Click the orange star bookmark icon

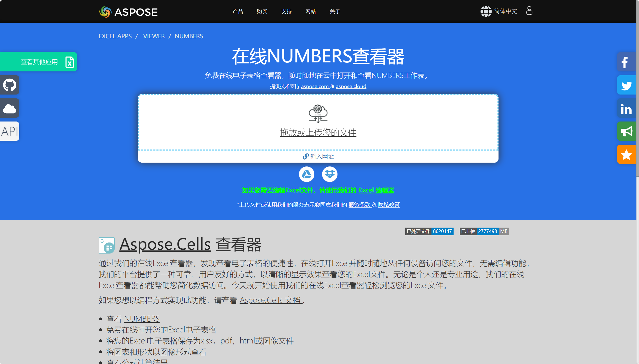tap(627, 154)
